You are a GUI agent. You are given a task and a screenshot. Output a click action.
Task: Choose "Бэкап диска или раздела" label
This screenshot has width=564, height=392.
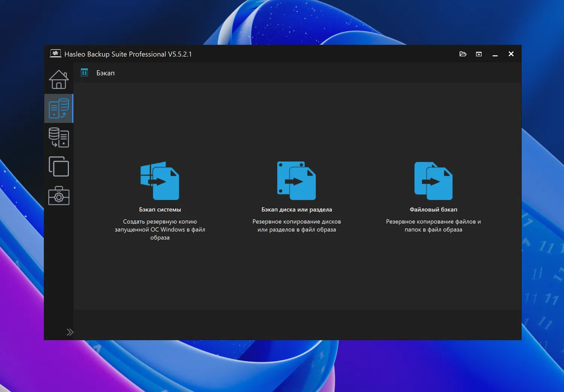pyautogui.click(x=297, y=210)
